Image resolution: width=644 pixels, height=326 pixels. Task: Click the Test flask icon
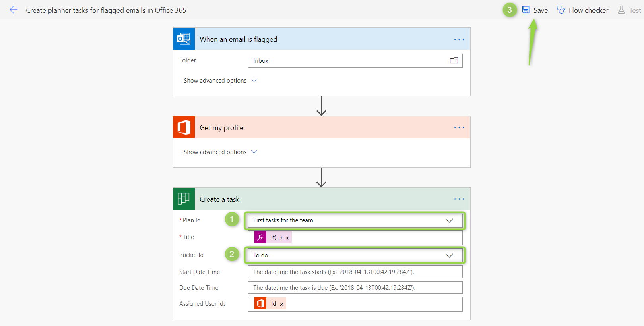pyautogui.click(x=621, y=10)
